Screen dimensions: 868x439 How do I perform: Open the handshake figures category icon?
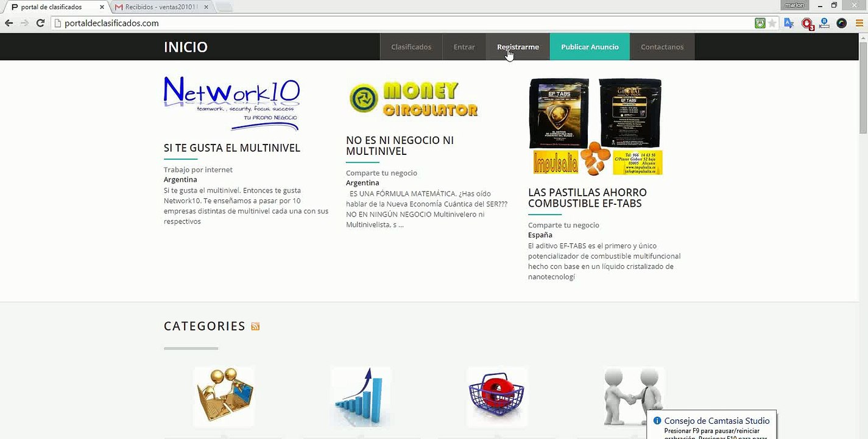click(633, 396)
